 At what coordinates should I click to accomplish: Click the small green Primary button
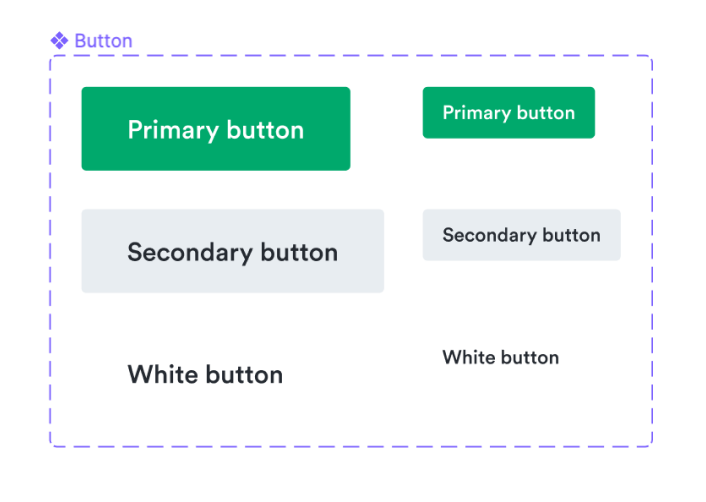(509, 113)
